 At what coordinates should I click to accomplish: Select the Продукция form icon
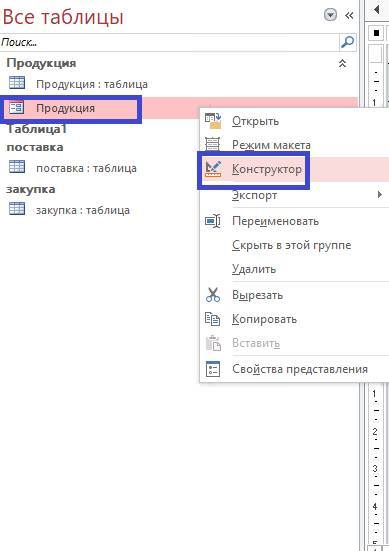(17, 108)
